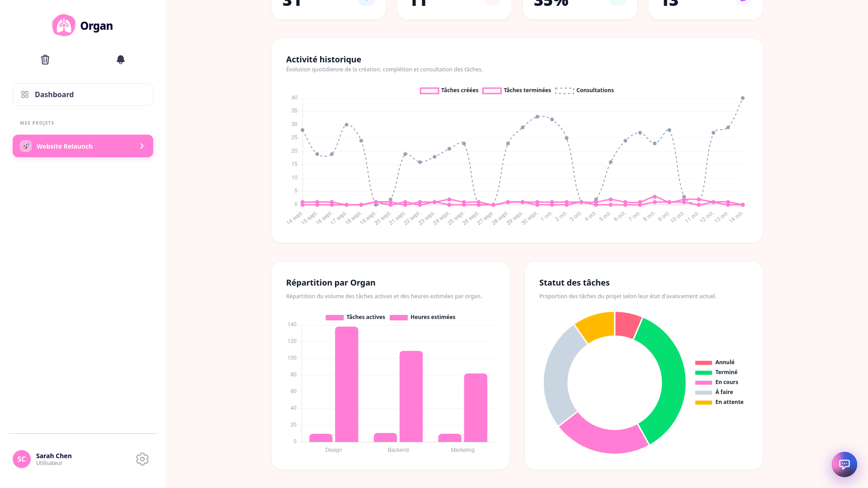The height and width of the screenshot is (488, 868).
Task: Toggle Tâches actives bar legend
Action: coord(355,317)
